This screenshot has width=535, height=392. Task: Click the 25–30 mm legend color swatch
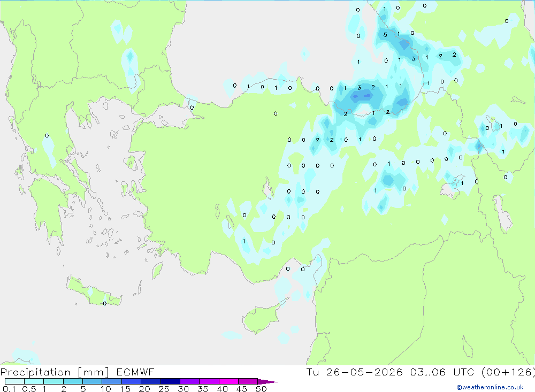pyautogui.click(x=170, y=381)
